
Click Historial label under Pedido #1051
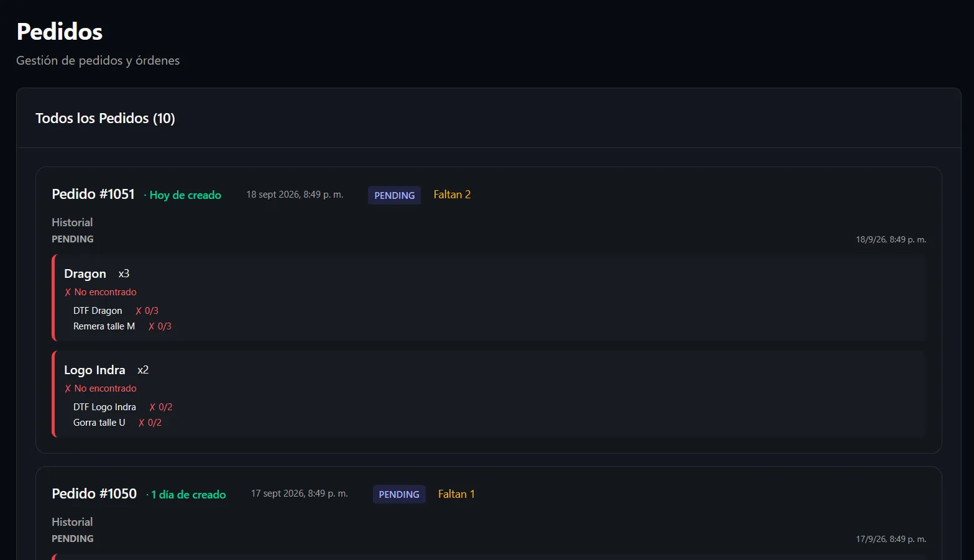[x=72, y=223]
